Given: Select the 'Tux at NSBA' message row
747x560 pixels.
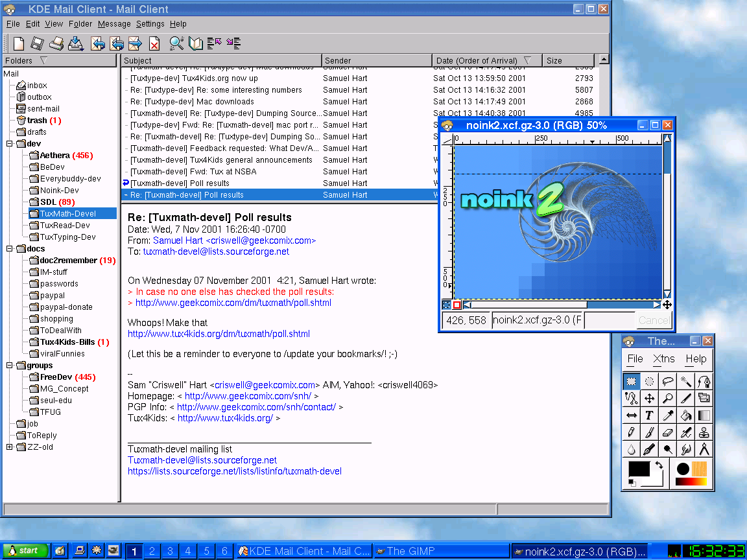Looking at the screenshot, I should coord(279,171).
